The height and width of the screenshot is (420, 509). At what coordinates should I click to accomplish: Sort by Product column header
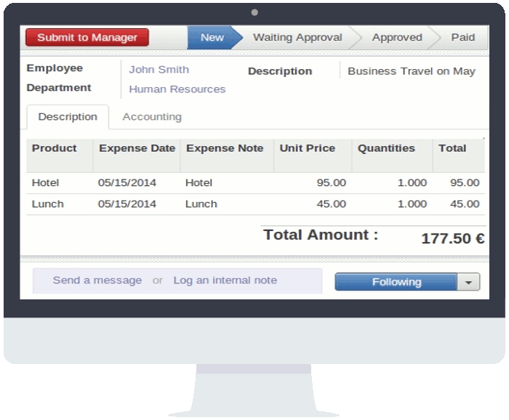click(55, 148)
